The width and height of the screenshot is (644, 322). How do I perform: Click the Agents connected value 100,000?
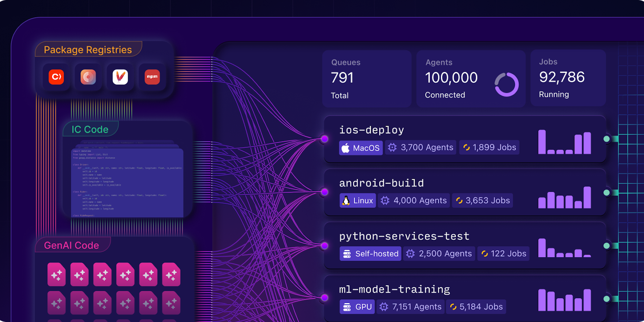[x=451, y=78]
